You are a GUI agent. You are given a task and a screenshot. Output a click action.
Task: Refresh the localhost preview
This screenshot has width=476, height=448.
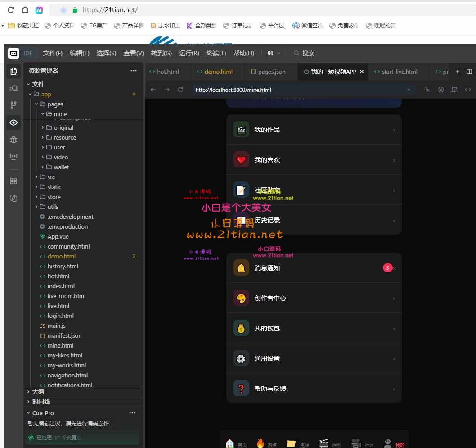coord(180,90)
